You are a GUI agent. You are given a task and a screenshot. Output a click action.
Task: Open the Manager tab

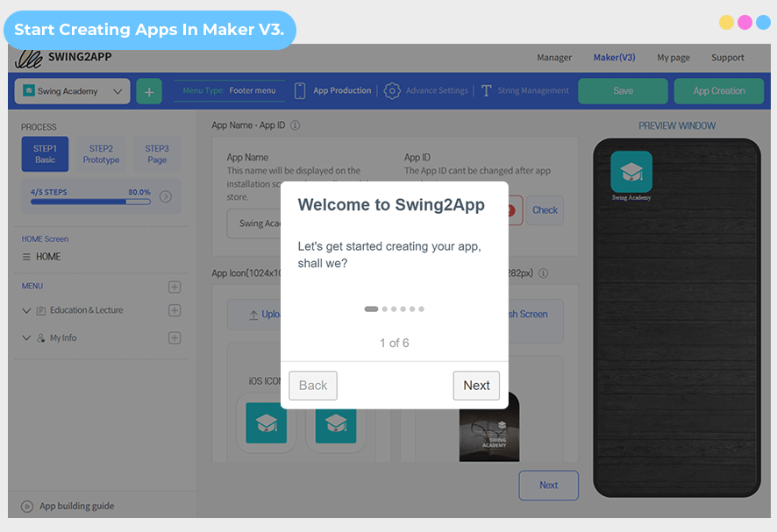(554, 58)
